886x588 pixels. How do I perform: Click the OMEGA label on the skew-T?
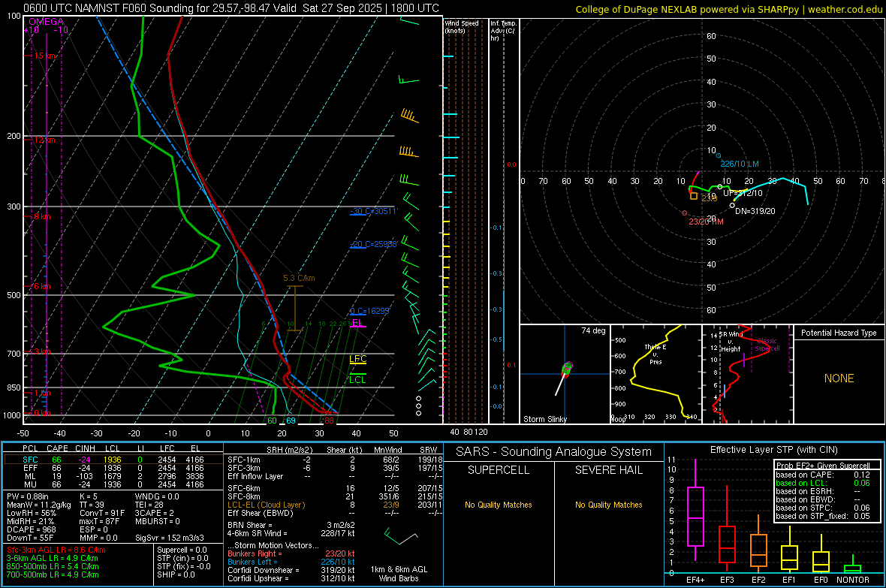47,22
